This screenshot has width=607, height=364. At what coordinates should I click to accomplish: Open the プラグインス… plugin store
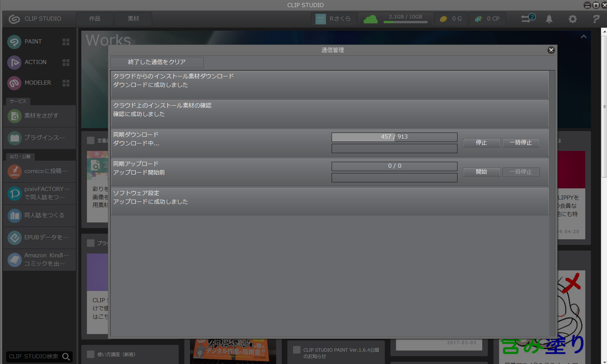pyautogui.click(x=39, y=138)
